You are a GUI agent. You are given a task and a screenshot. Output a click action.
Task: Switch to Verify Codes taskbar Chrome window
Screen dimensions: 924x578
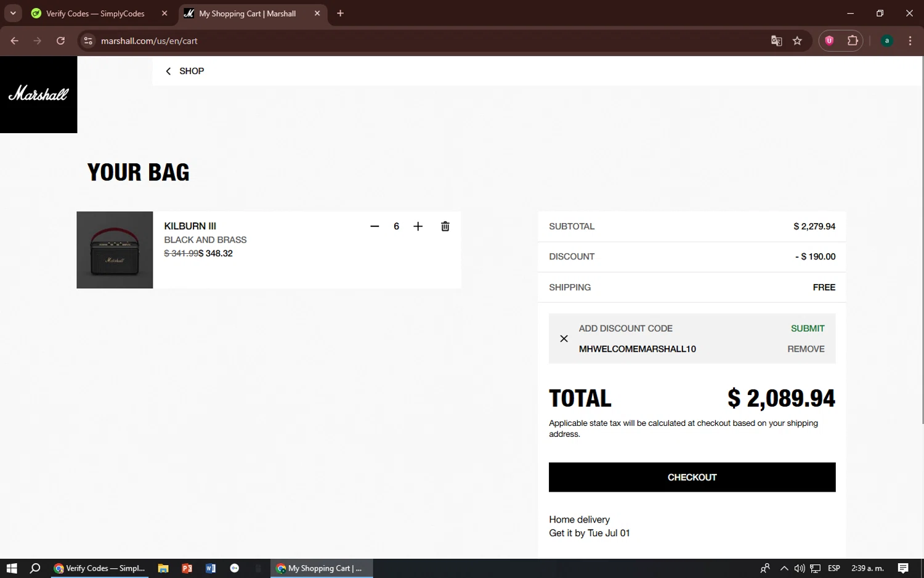tap(99, 568)
